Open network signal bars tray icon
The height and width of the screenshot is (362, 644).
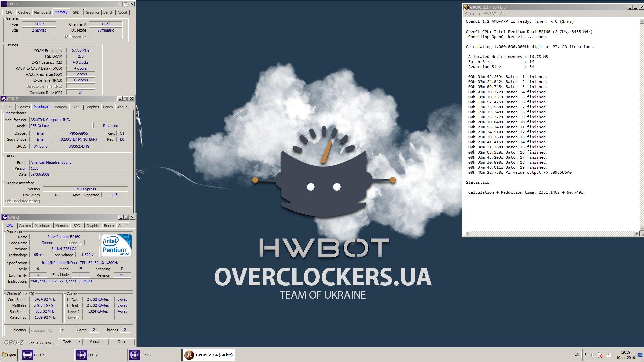tap(609, 355)
